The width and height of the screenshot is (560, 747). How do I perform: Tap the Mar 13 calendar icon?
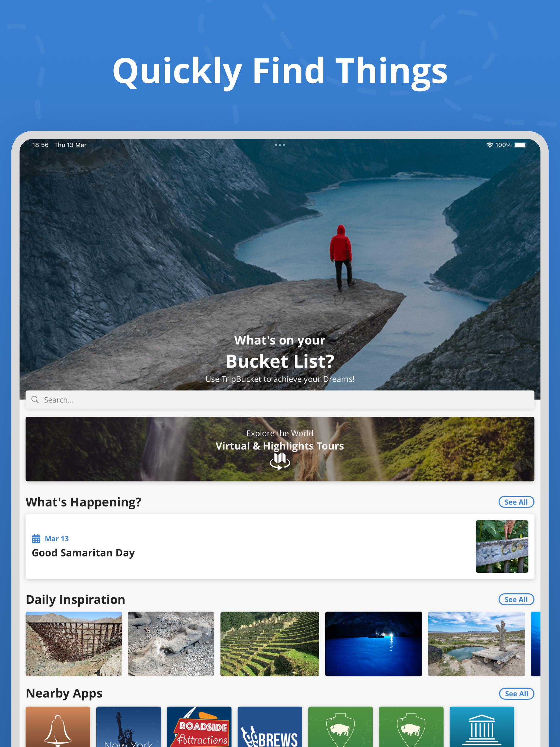[36, 539]
